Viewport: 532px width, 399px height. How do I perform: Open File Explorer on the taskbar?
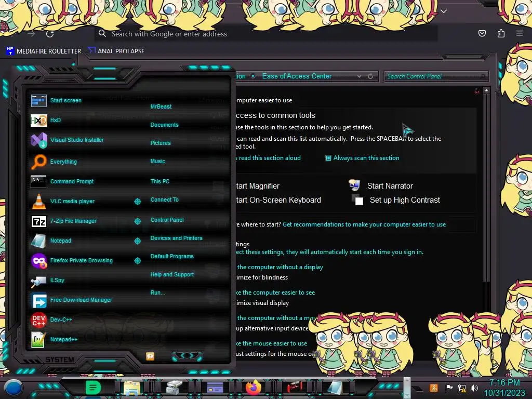(132, 388)
